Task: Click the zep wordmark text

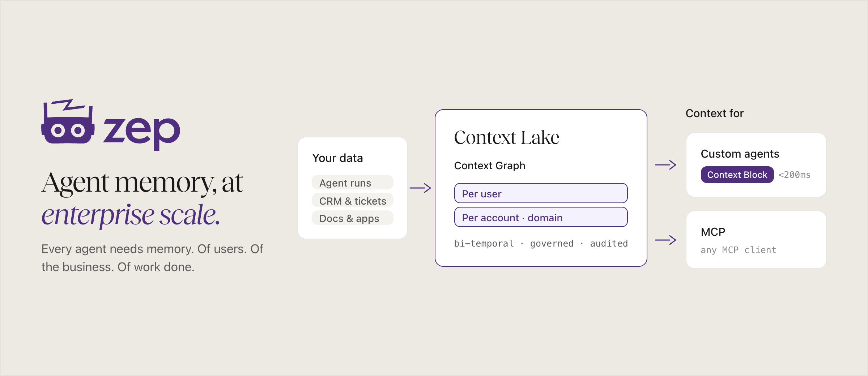Action: [x=142, y=133]
